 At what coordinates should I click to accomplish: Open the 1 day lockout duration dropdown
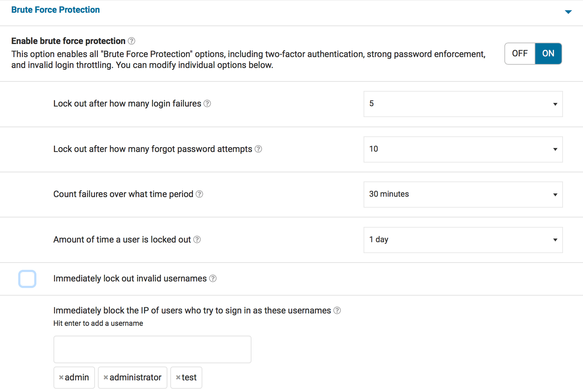pos(463,240)
